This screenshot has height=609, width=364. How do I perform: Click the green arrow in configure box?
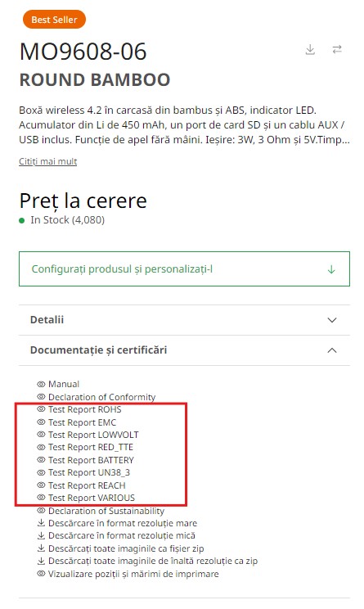331,269
